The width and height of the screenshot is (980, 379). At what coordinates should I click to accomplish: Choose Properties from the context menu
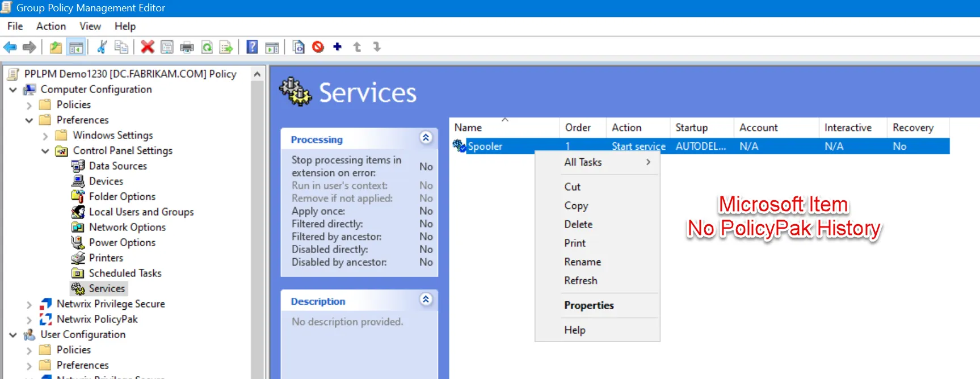pos(588,305)
